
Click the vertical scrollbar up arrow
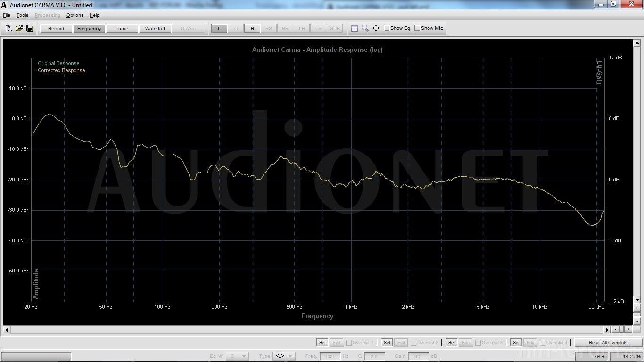637,43
